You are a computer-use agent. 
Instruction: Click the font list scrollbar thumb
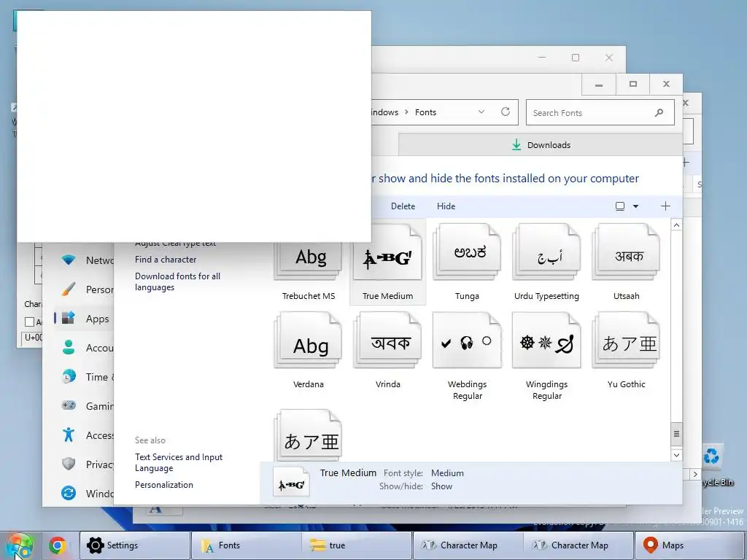click(x=676, y=434)
